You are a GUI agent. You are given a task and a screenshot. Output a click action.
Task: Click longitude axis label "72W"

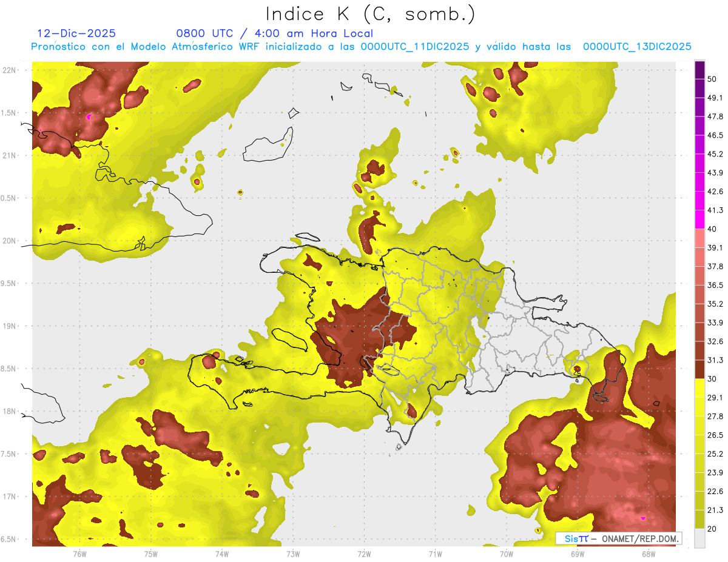point(364,554)
